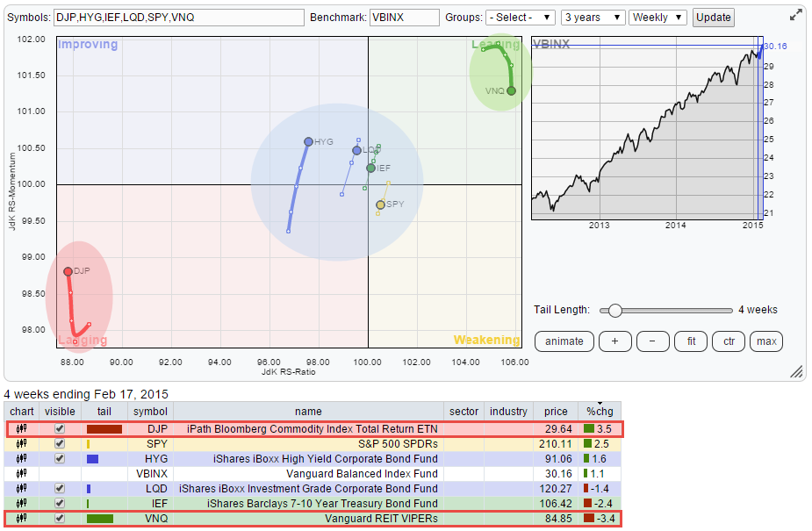Click the Benchmark input field with VBINX

403,18
